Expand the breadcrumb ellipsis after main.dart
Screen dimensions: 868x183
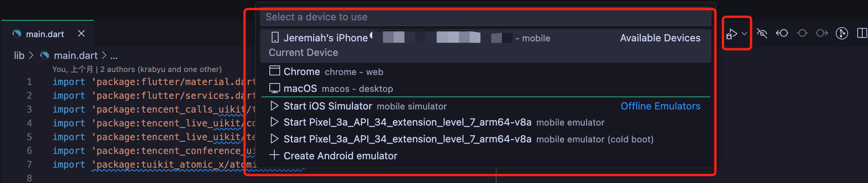coord(114,56)
